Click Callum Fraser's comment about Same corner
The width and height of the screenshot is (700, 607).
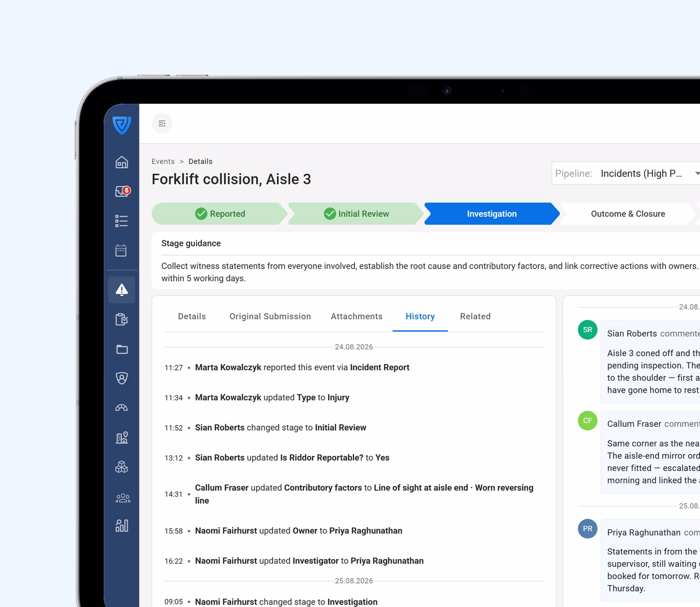(x=653, y=462)
